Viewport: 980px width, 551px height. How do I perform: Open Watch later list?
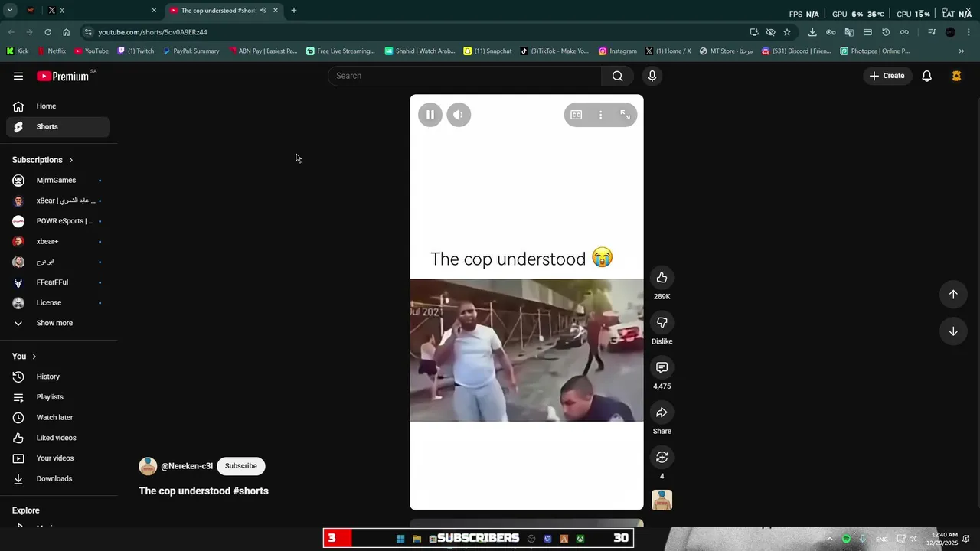click(x=58, y=418)
